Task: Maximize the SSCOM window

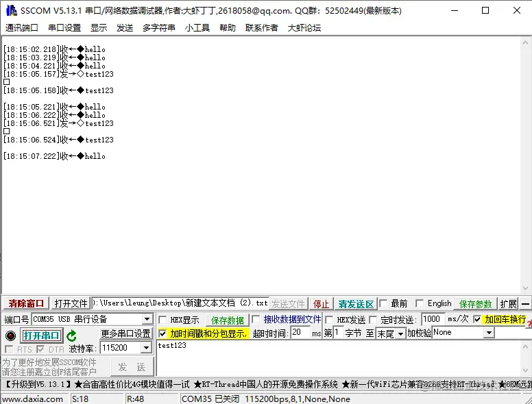Action: click(x=485, y=10)
